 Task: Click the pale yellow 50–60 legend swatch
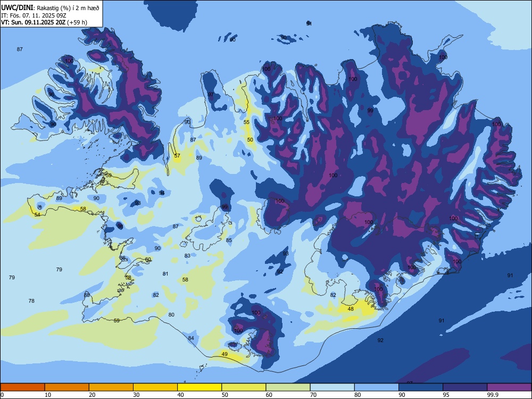coord(244,387)
